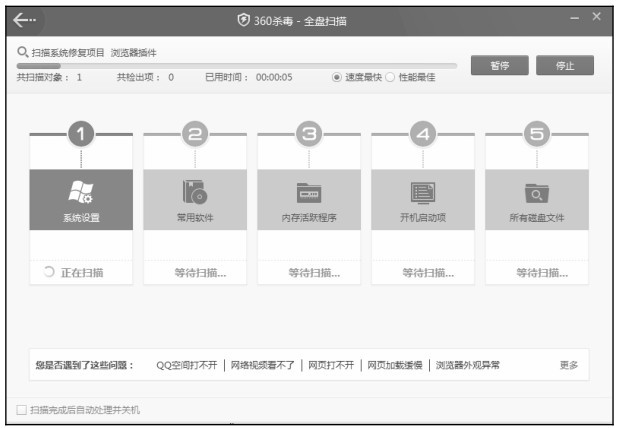Screen dimensions: 617x428
Task: Select the 开机启动项 monitor icon
Action: [x=423, y=193]
